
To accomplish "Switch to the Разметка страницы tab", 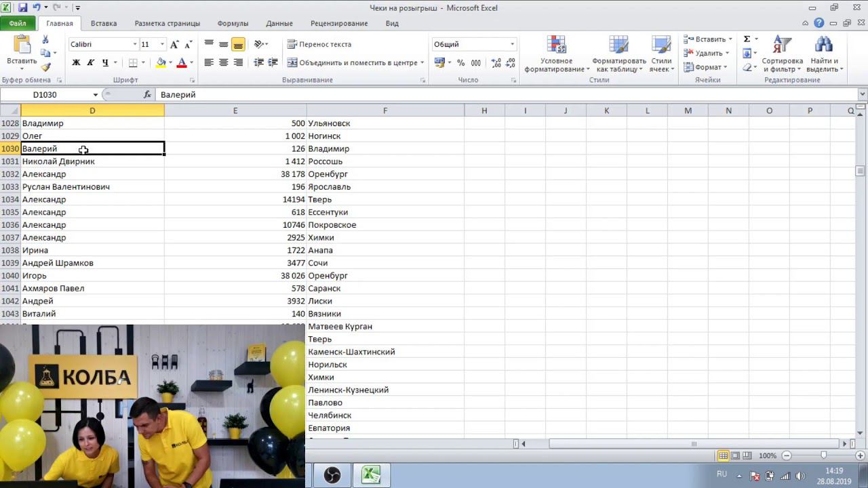I will pos(167,23).
